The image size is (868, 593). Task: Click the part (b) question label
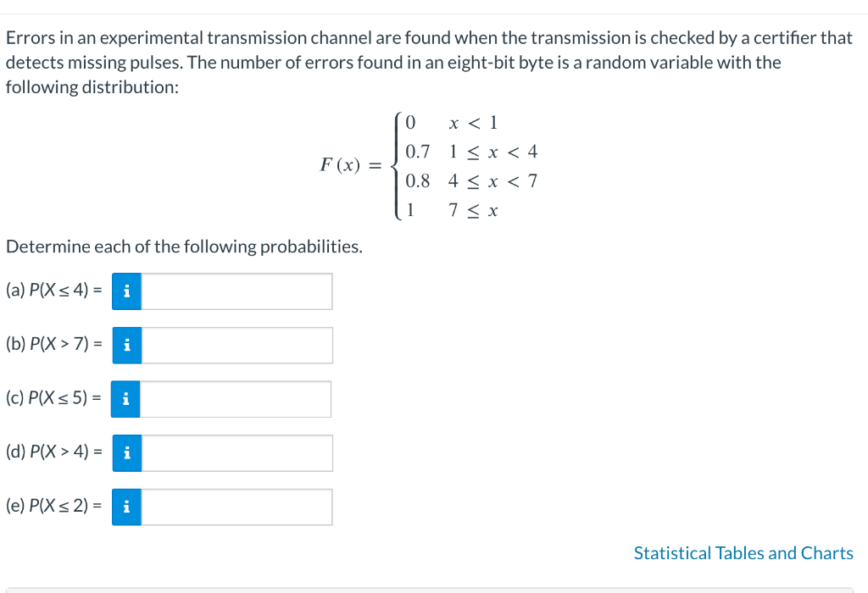(53, 344)
